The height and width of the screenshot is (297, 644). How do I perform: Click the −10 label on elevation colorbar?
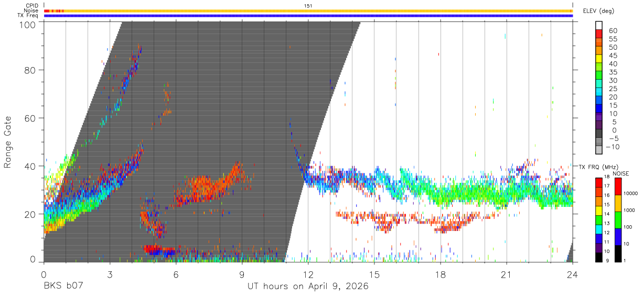[613, 147]
